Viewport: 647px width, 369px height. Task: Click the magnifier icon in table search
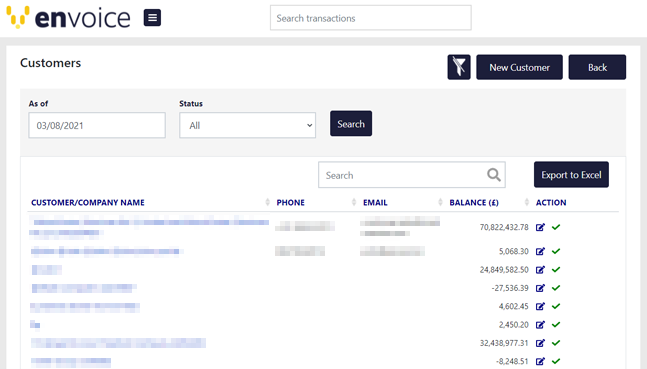pos(494,175)
